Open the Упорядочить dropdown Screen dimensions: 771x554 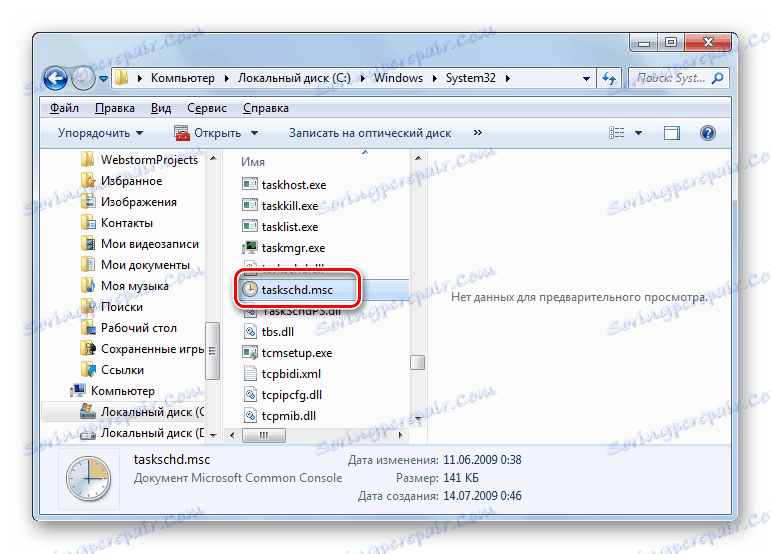tap(100, 133)
